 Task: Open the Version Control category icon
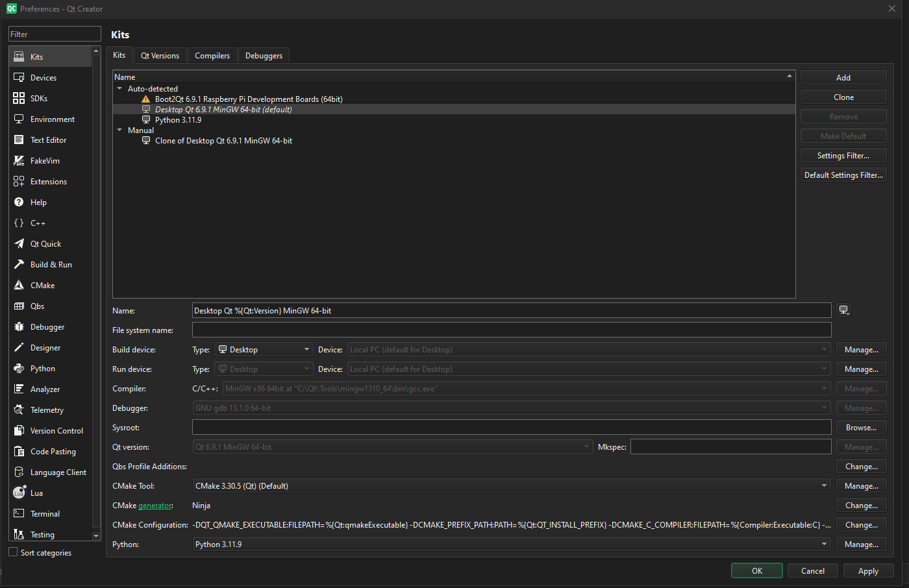coord(19,431)
